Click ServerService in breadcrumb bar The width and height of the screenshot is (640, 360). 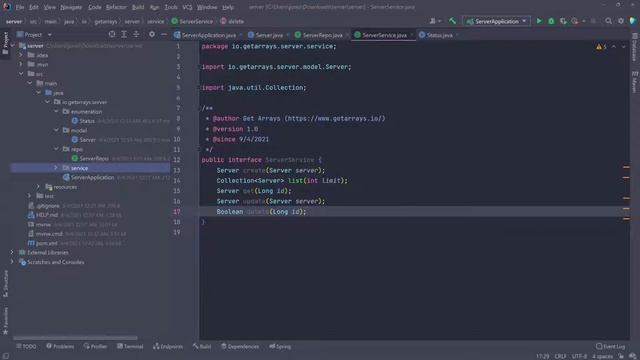tap(192, 21)
